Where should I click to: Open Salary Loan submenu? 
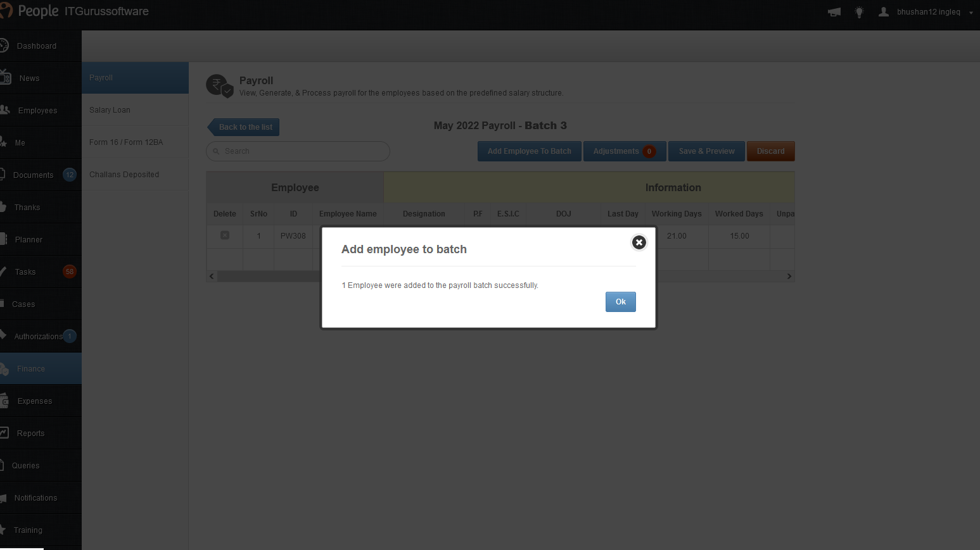coord(135,110)
